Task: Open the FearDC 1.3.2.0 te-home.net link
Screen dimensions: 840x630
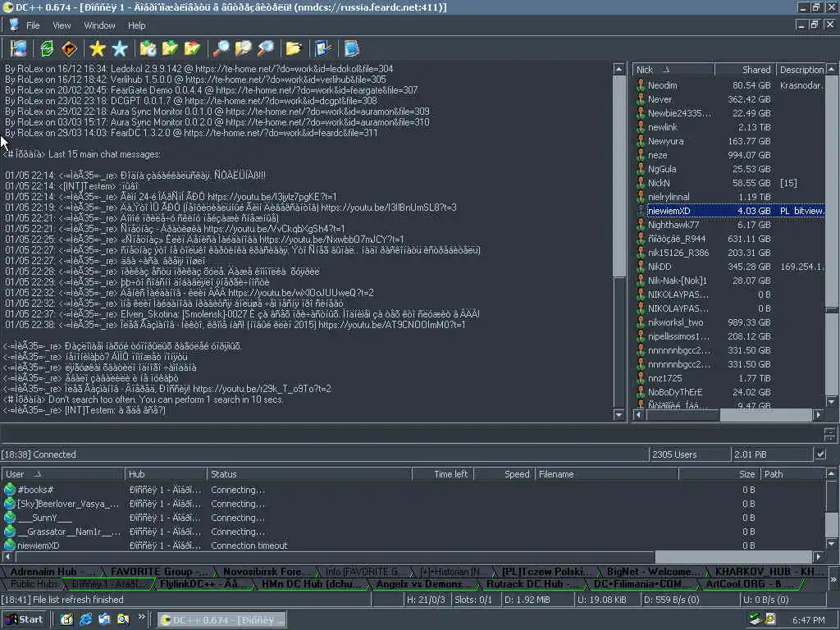Action: (x=281, y=133)
